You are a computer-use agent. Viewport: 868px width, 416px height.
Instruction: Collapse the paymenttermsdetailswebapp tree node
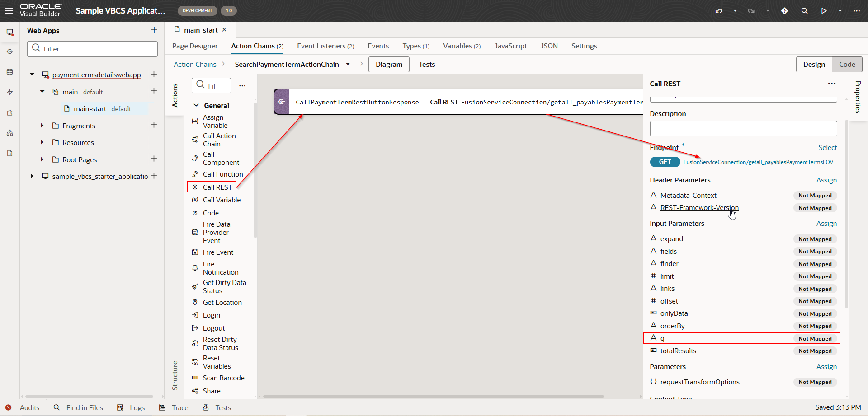click(x=32, y=75)
